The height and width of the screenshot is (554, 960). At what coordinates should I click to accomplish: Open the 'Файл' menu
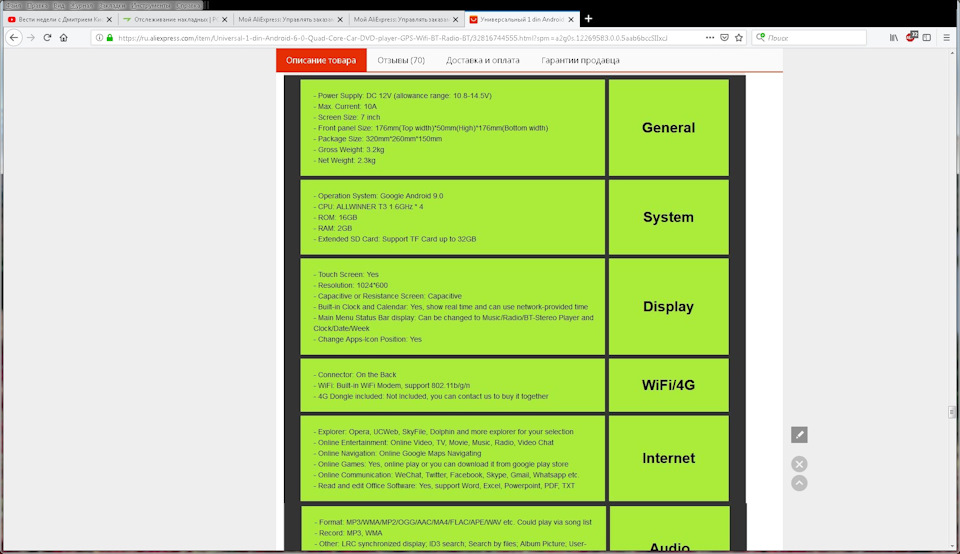[13, 6]
